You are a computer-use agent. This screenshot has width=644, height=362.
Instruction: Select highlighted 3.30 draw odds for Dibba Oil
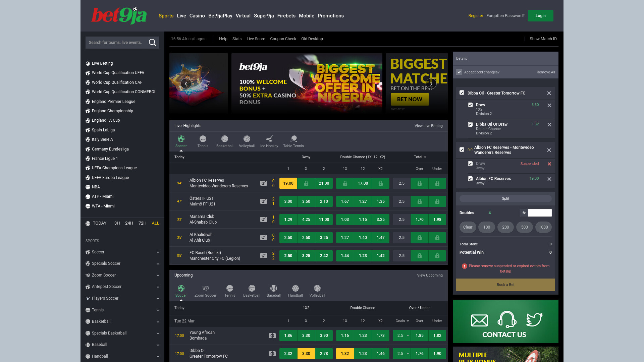(306, 354)
